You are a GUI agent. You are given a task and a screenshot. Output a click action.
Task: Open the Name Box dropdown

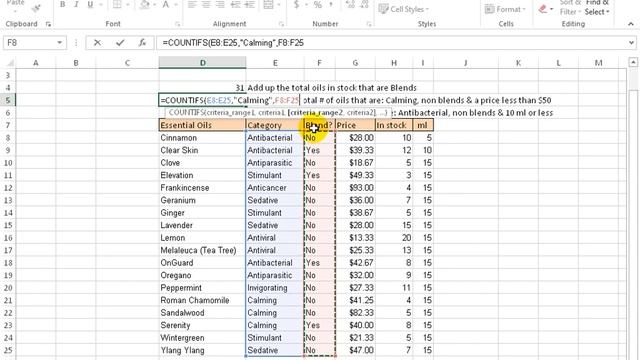(x=60, y=42)
